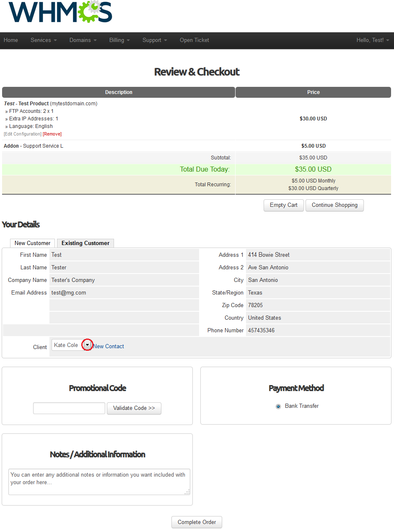The height and width of the screenshot is (532, 394).
Task: Click the Tester's Company value
Action: point(73,280)
